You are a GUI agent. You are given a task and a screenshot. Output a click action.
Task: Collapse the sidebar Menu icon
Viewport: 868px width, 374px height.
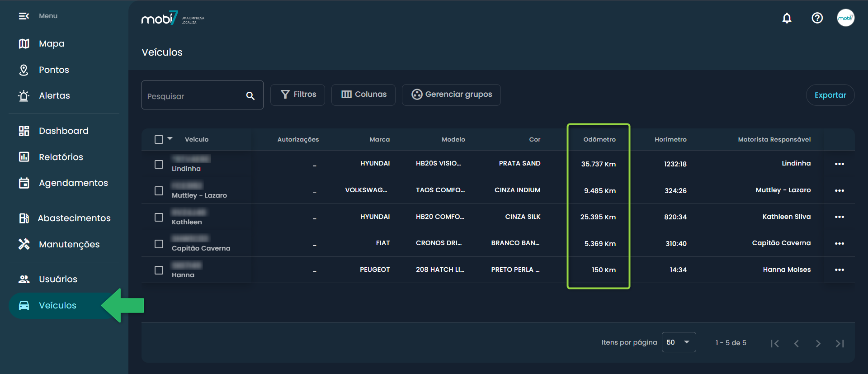24,16
